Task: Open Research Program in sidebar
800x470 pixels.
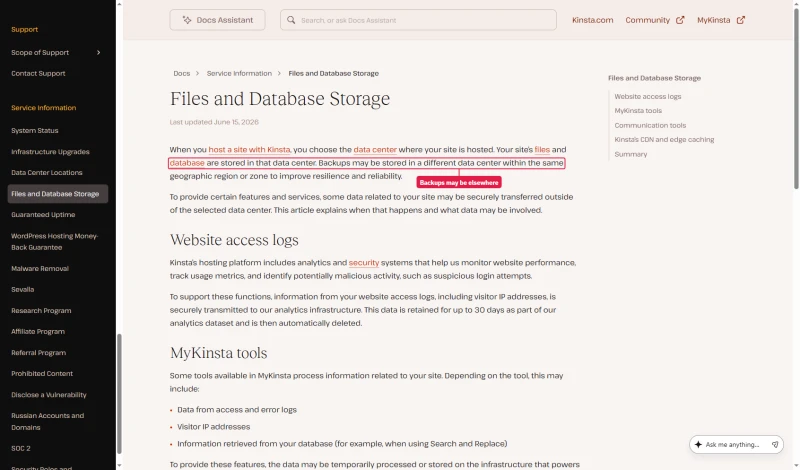Action: 41,311
